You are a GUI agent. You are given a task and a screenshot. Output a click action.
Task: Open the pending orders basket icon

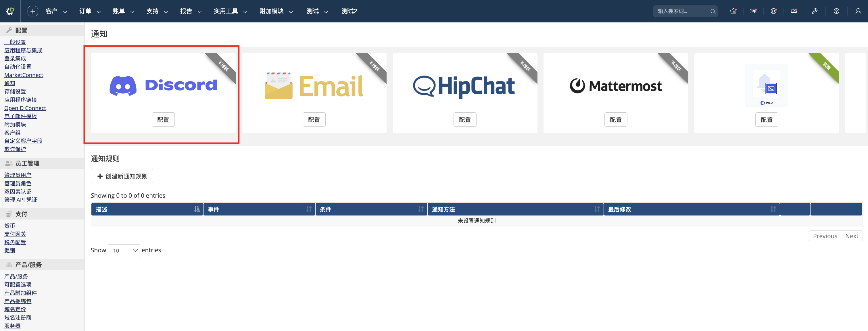733,11
